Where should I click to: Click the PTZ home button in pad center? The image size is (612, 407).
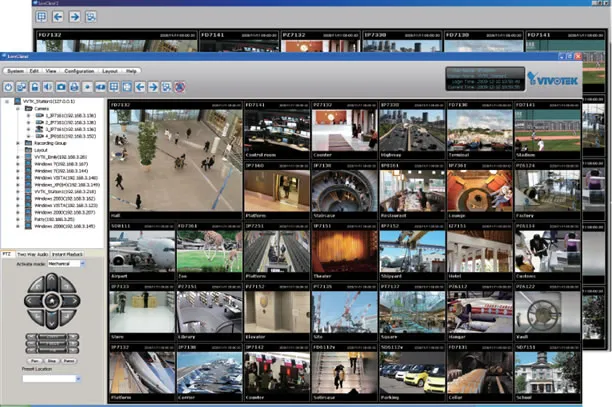(x=52, y=301)
